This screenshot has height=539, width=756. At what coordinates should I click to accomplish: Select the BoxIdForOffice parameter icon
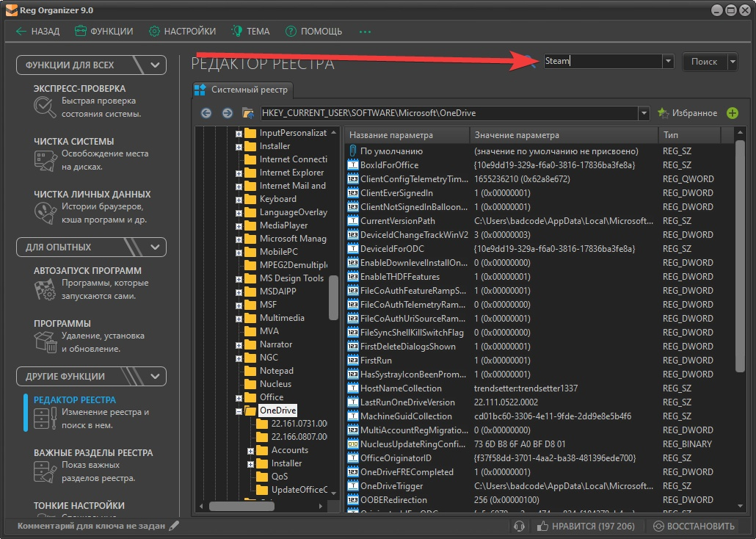353,165
